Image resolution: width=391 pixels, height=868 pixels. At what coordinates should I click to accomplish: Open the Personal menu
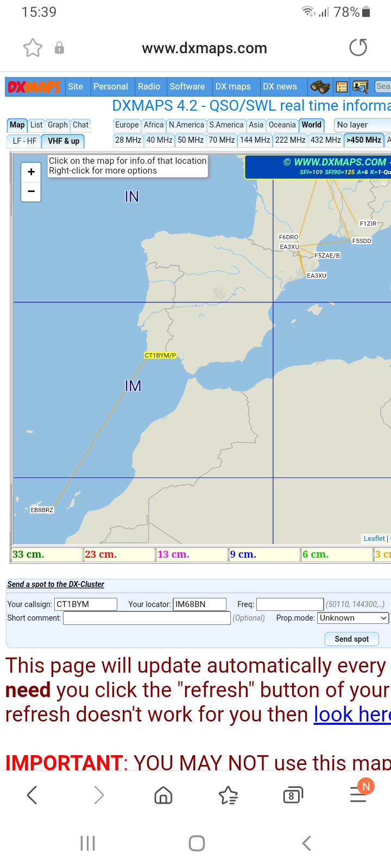coord(111,86)
